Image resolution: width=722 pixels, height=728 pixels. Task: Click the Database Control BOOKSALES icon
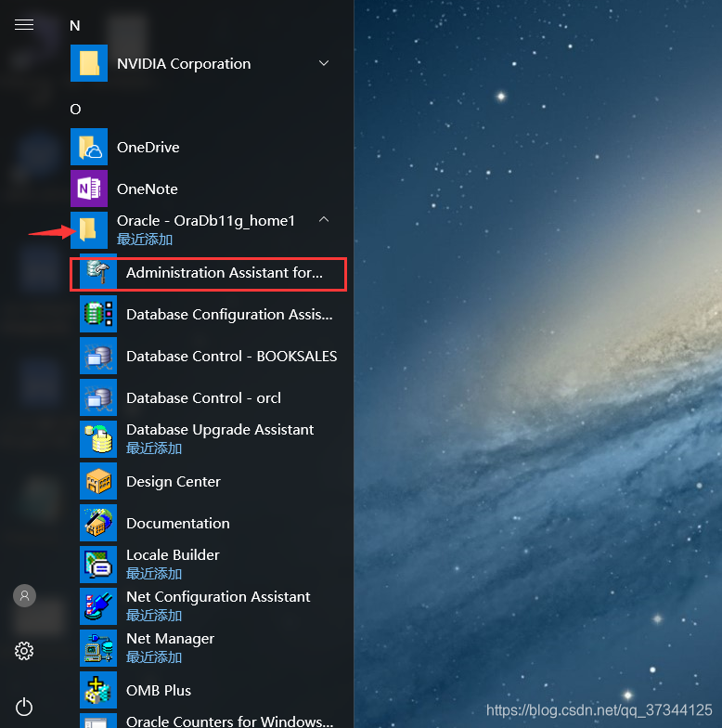tap(98, 356)
